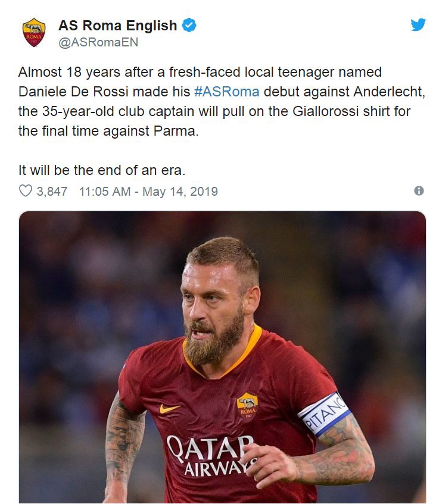This screenshot has width=436, height=504.
Task: Like the tweet with the heart icon
Action: click(x=25, y=191)
